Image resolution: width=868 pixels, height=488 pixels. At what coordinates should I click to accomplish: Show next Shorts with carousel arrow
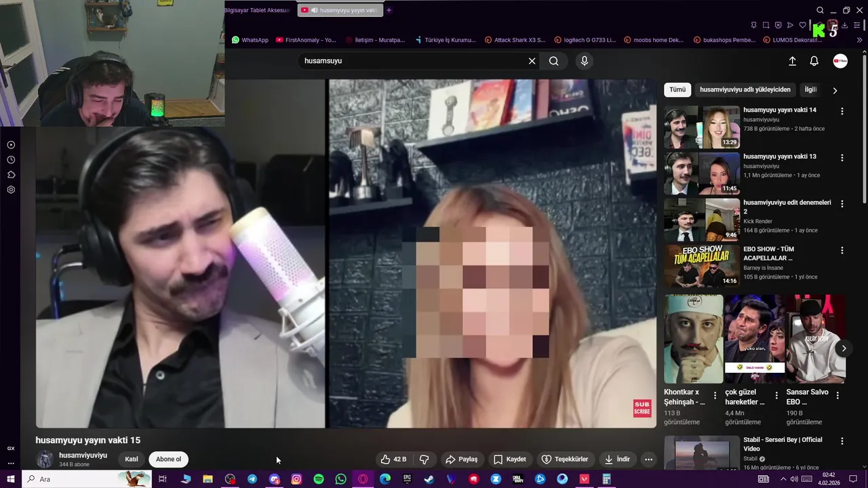coord(844,348)
